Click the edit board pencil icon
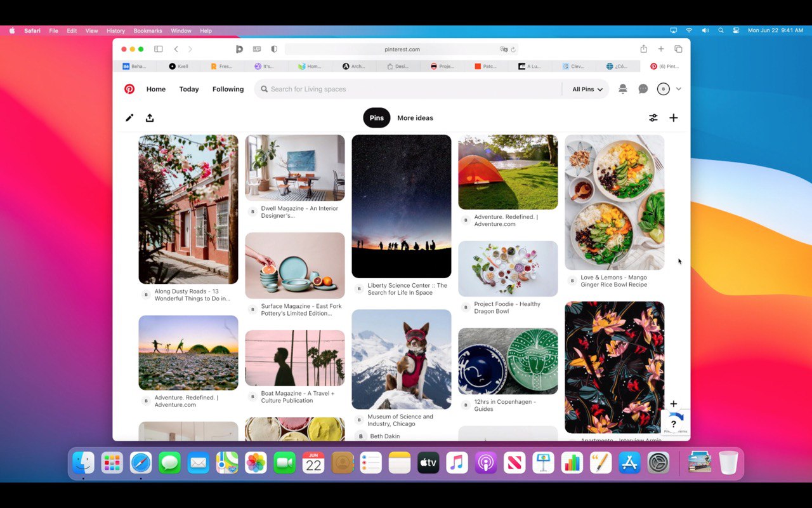 (129, 117)
